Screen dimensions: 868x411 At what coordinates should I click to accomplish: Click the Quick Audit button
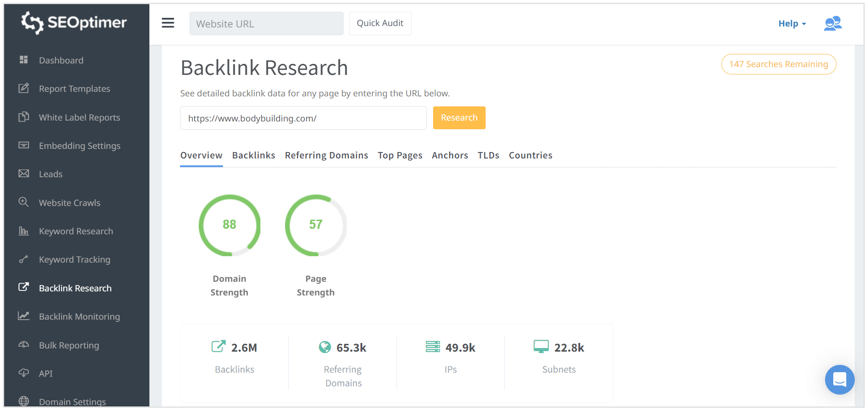[x=380, y=23]
